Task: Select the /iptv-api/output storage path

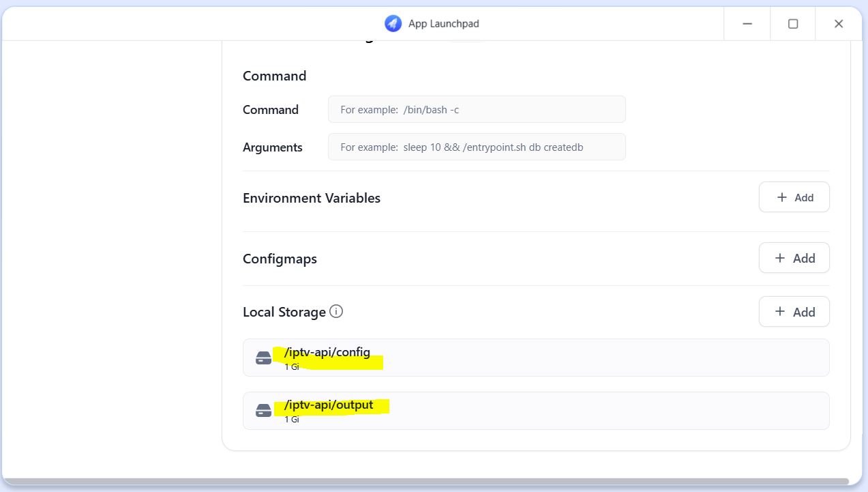Action: (x=329, y=405)
